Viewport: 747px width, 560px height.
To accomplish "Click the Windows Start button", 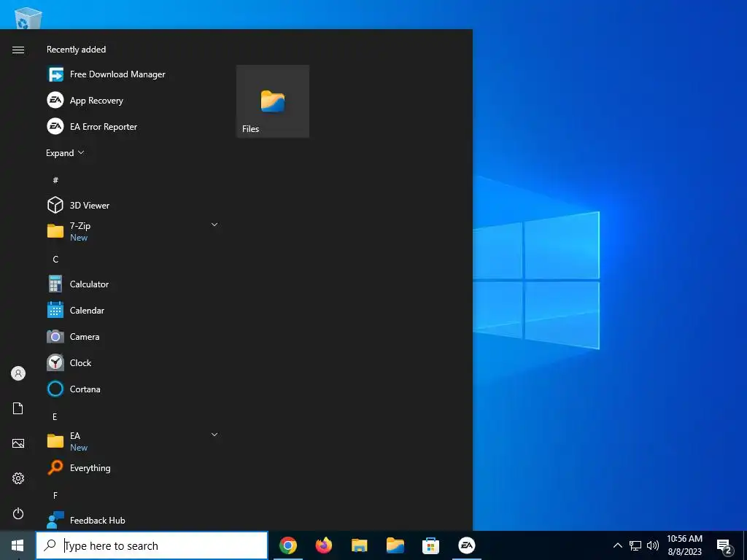I will [18, 545].
